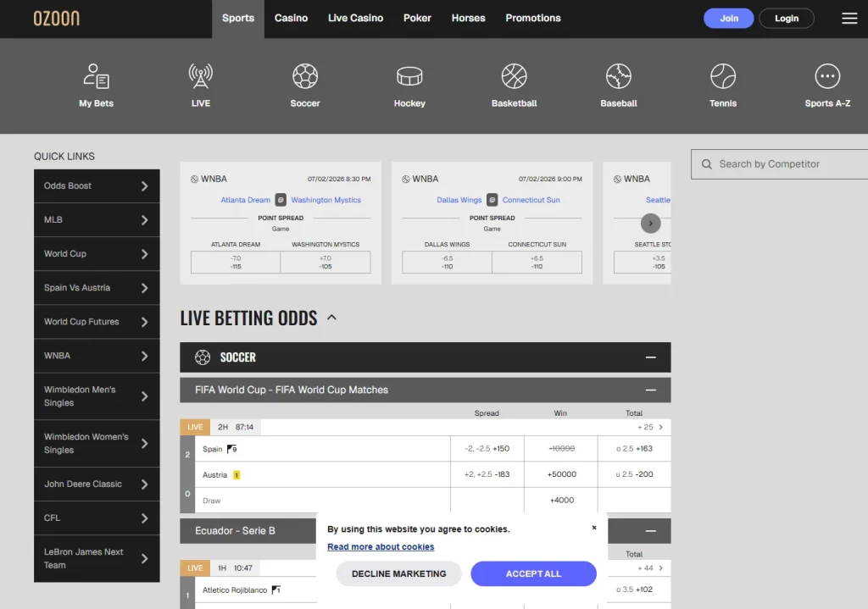Select the Basketball icon
This screenshot has height=609, width=868.
[515, 76]
